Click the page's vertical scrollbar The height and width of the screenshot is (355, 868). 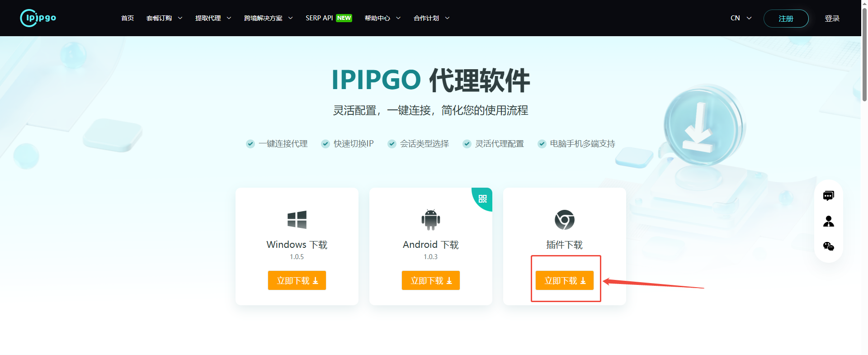point(864,54)
